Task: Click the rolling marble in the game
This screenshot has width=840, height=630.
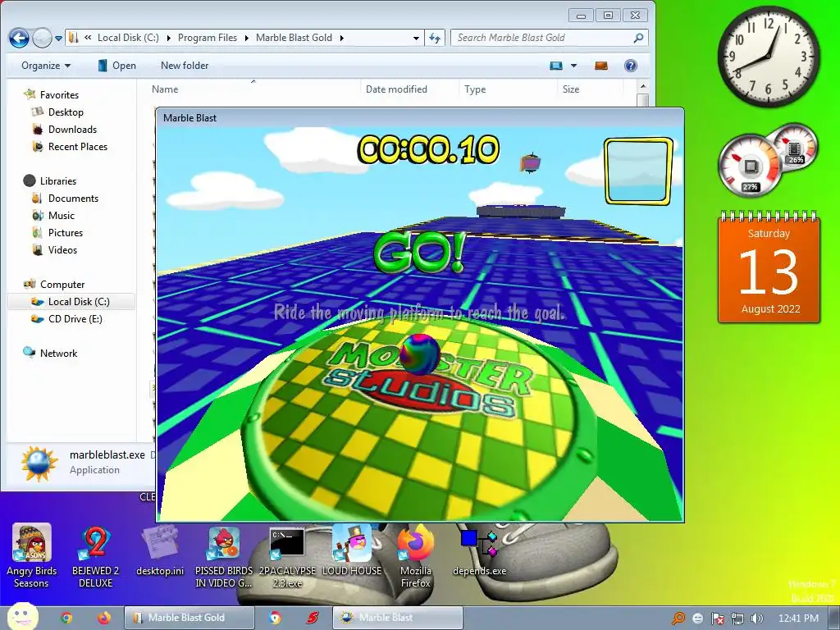Action: [x=419, y=354]
